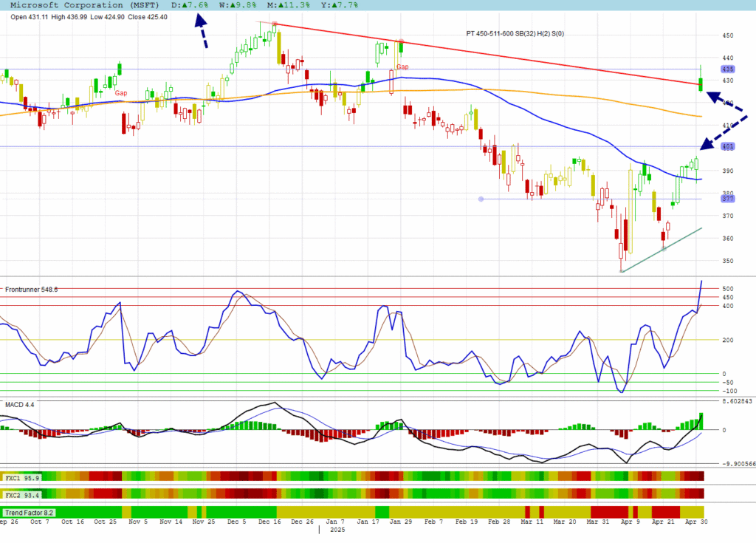Select the yearly change value Y: 7.7%
This screenshot has width=756, height=543.
[x=340, y=5]
